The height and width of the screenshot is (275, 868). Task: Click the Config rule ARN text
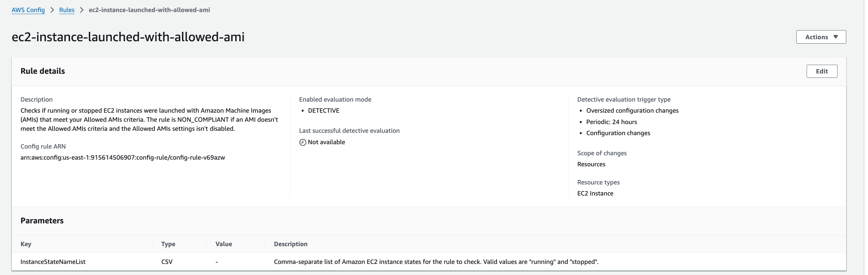click(123, 158)
